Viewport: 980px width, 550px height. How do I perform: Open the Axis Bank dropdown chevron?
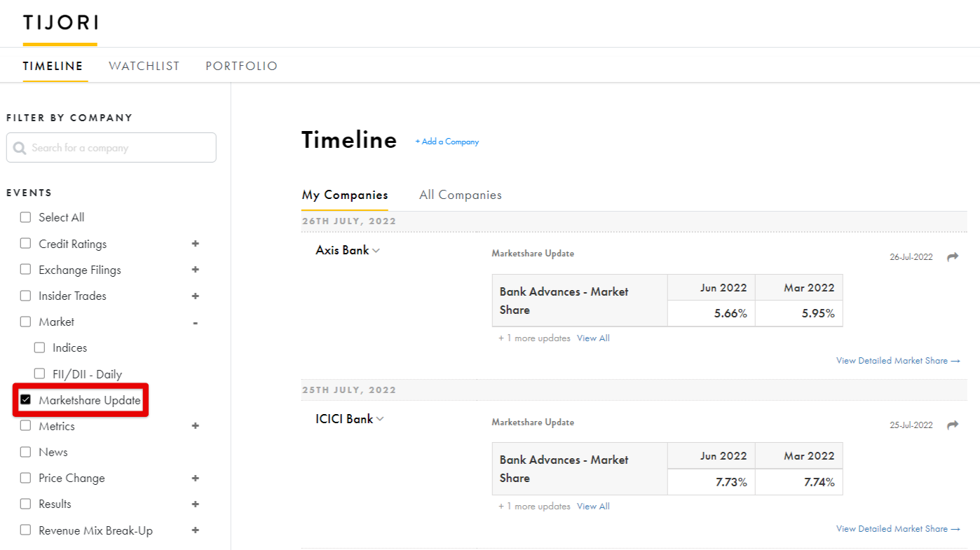click(x=376, y=251)
